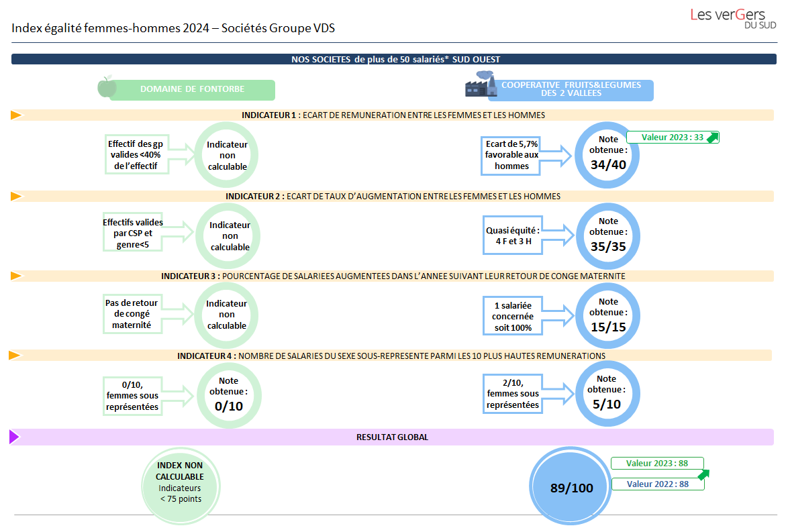Click the orange arrow marker of Indicateur 1
The image size is (788, 532).
[17, 115]
